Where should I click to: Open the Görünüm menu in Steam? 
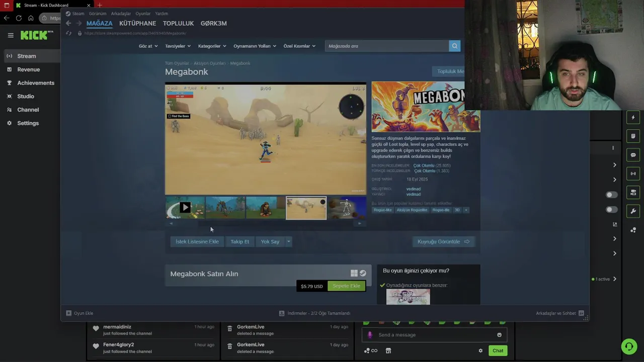(x=98, y=14)
